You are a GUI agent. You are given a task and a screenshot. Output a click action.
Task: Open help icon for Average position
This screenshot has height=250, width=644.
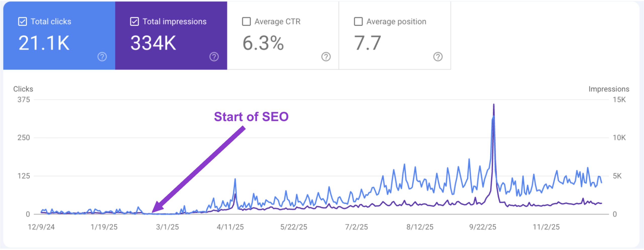[438, 57]
